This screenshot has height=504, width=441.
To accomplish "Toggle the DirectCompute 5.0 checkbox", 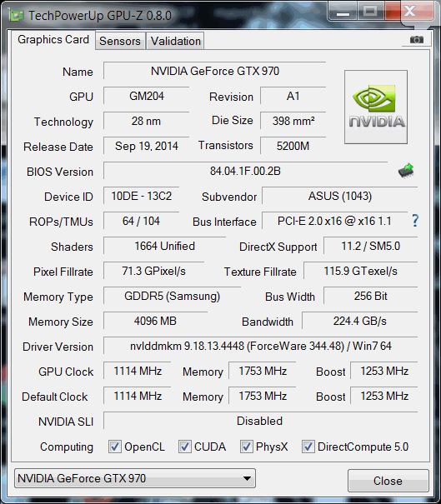I will [x=308, y=447].
